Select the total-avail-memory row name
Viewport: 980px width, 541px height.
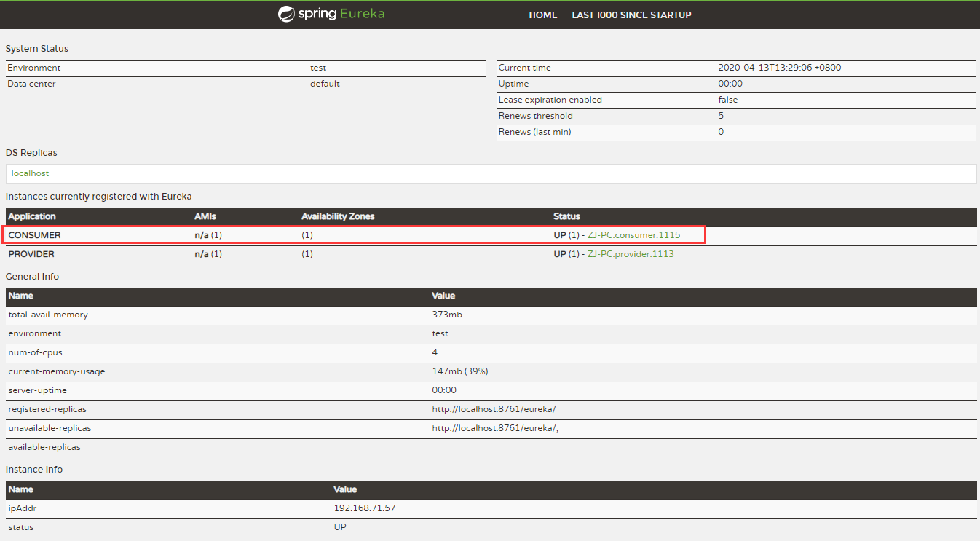(48, 315)
